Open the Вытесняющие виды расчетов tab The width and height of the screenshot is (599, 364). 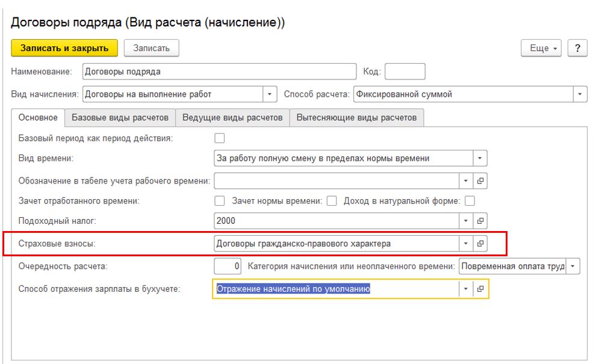[x=356, y=117]
